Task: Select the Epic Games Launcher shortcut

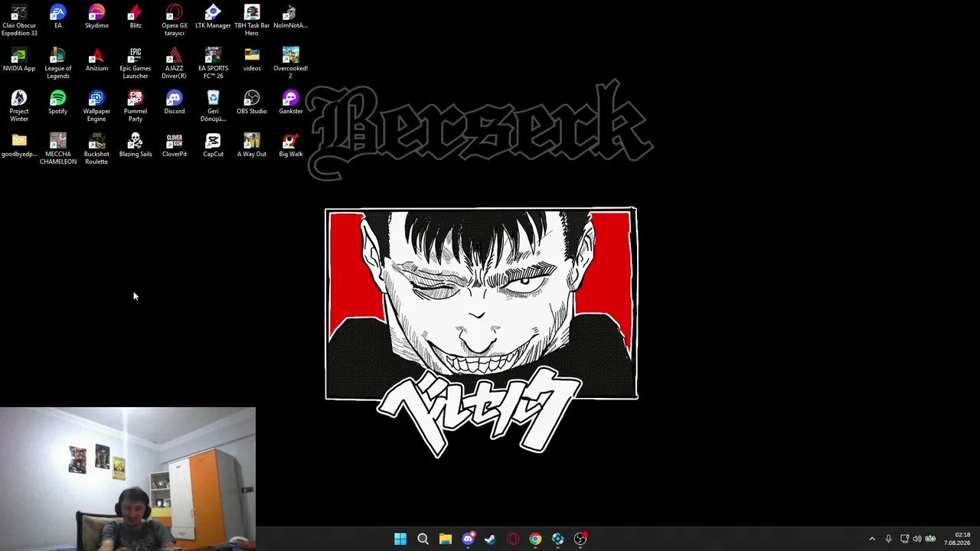Action: pos(136,64)
